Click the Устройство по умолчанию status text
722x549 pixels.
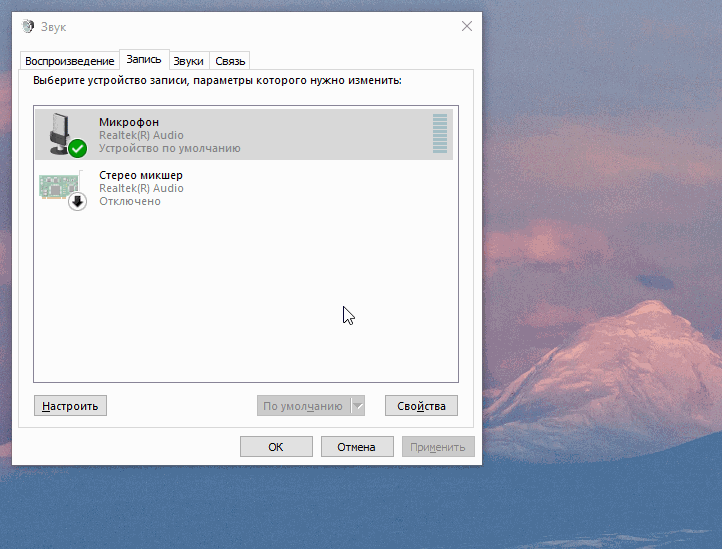click(169, 148)
